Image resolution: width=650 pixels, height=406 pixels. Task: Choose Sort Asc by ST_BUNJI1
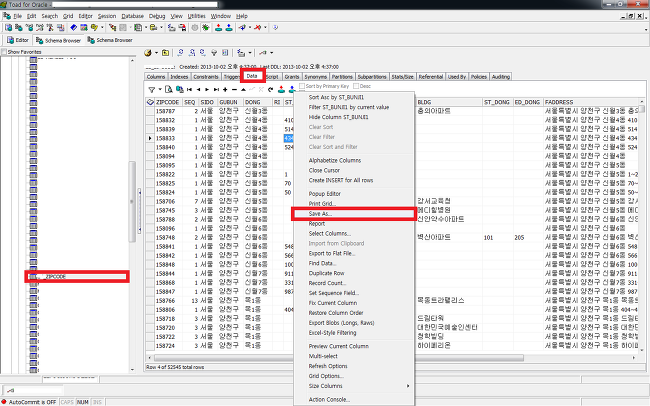[x=354, y=97]
